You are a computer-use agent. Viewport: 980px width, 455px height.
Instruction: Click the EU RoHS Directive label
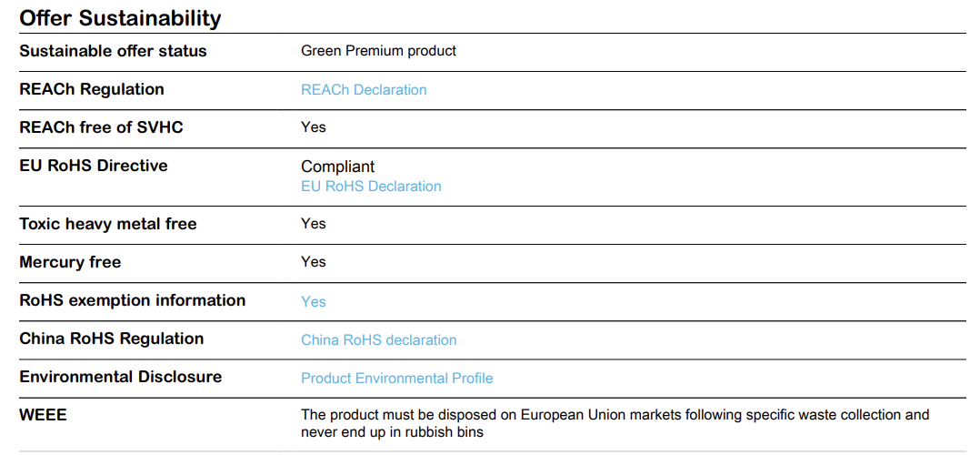tap(94, 166)
